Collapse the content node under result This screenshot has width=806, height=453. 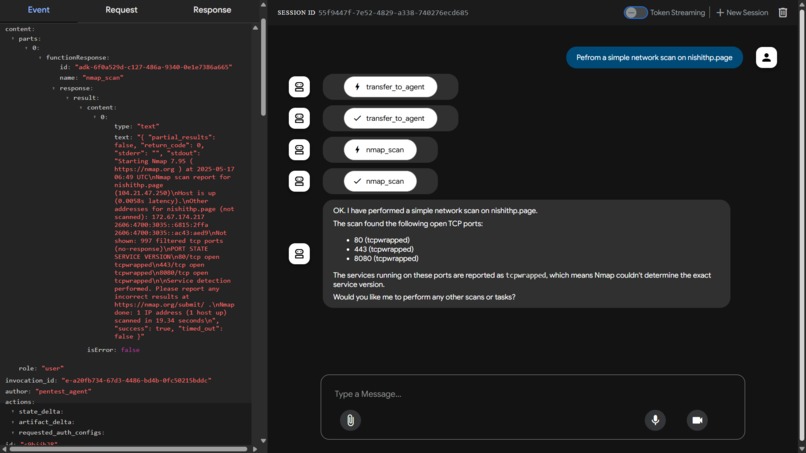(x=81, y=107)
